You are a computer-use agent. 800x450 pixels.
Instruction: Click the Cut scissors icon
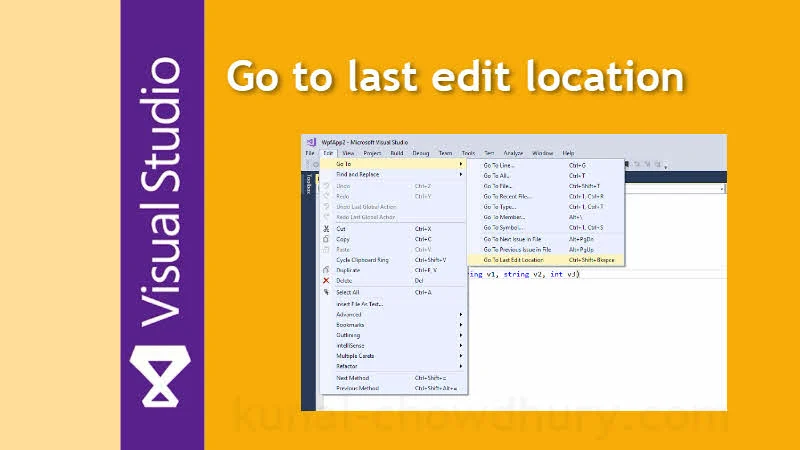point(326,229)
